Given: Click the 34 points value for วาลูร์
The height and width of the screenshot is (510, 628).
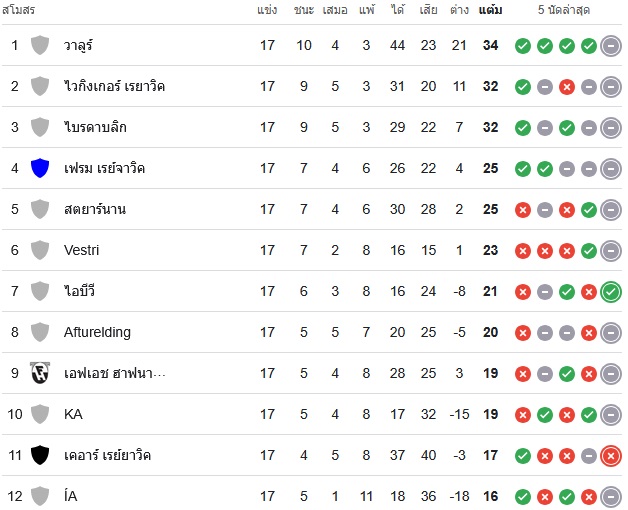Looking at the screenshot, I should tap(490, 45).
